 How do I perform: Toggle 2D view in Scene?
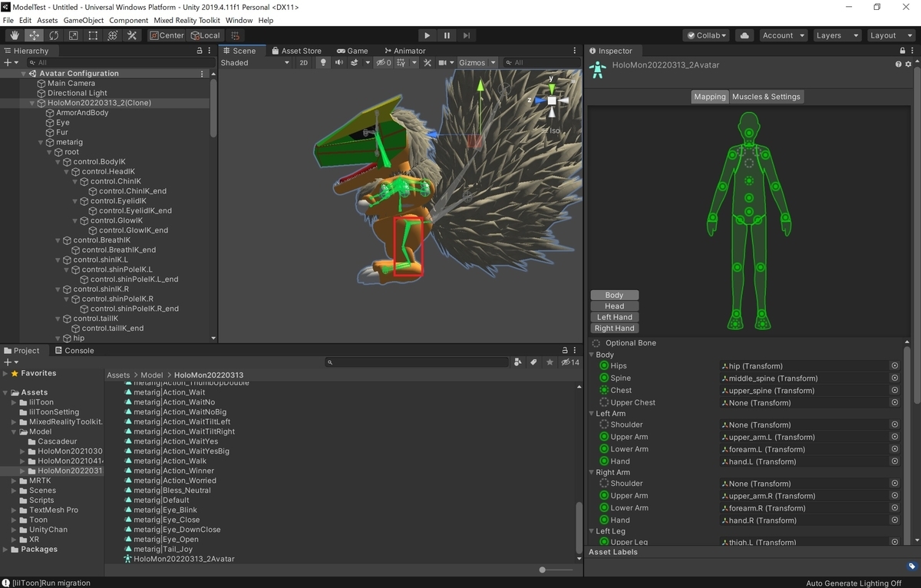point(304,62)
